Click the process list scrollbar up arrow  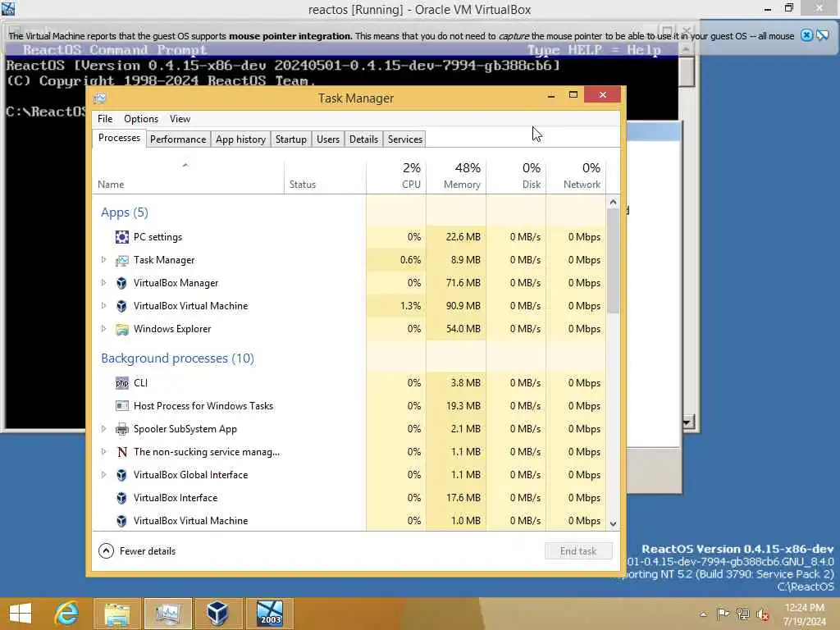[x=614, y=202]
